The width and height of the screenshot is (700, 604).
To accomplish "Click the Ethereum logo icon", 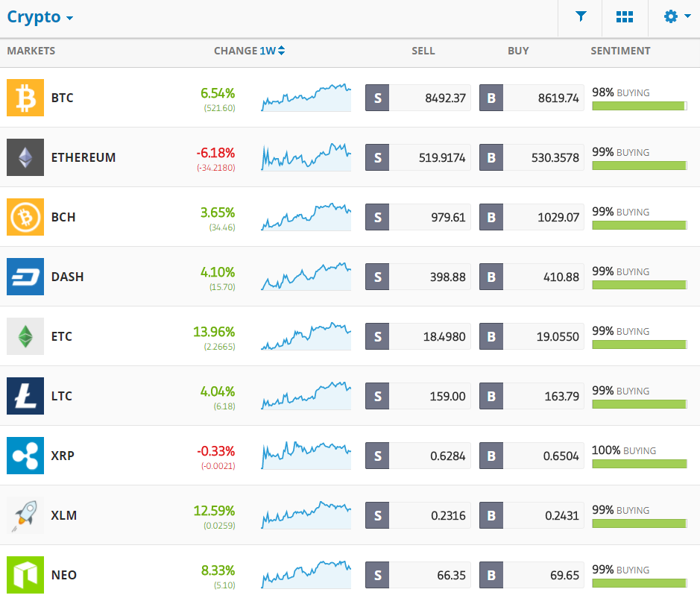I will [x=25, y=157].
